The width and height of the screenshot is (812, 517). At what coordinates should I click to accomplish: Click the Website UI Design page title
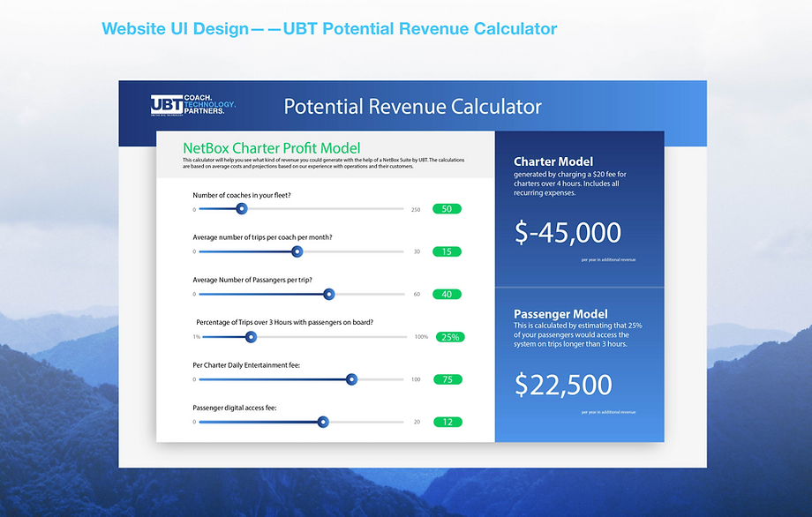[x=329, y=28]
